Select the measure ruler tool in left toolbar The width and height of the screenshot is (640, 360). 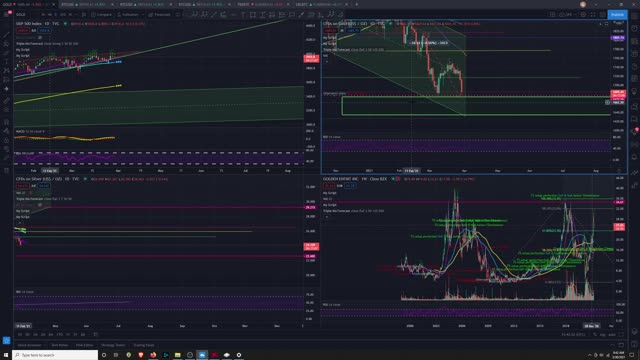6,100
